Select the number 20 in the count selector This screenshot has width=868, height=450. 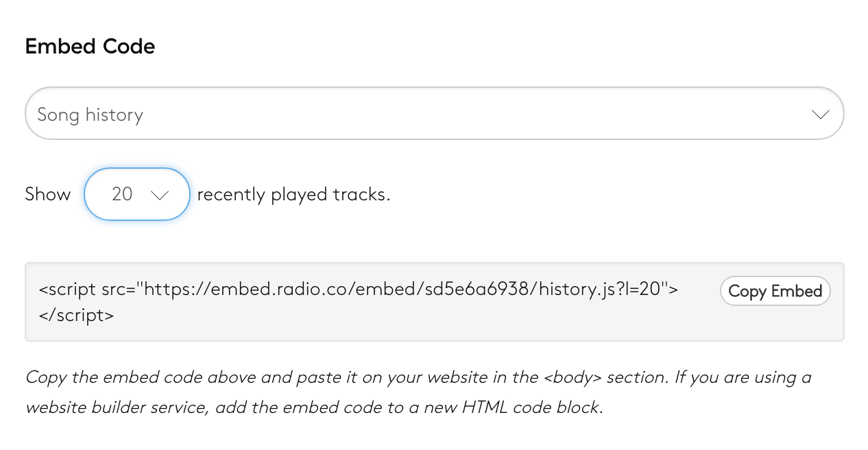(x=121, y=194)
